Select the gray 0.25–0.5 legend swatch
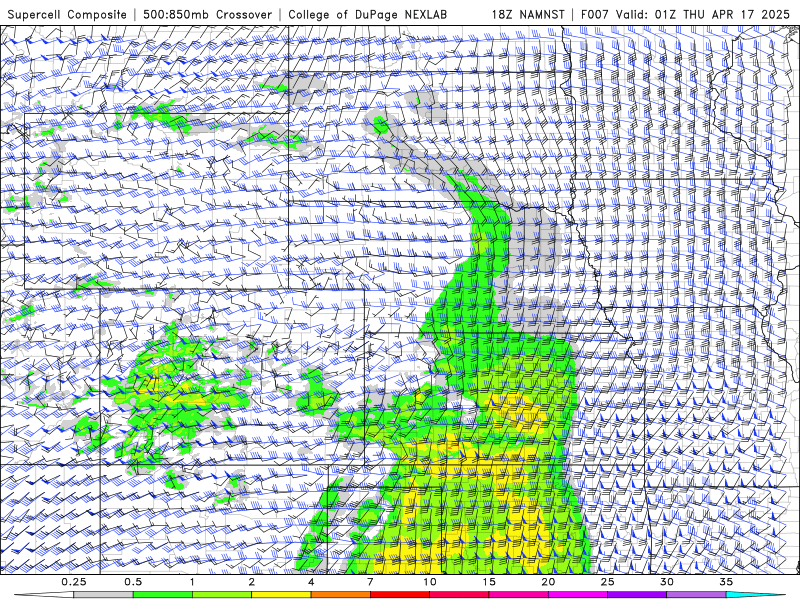This screenshot has height=600, width=800. click(103, 595)
